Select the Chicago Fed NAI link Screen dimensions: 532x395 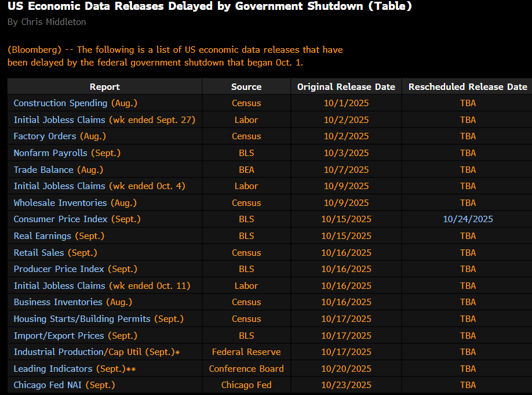pos(49,385)
